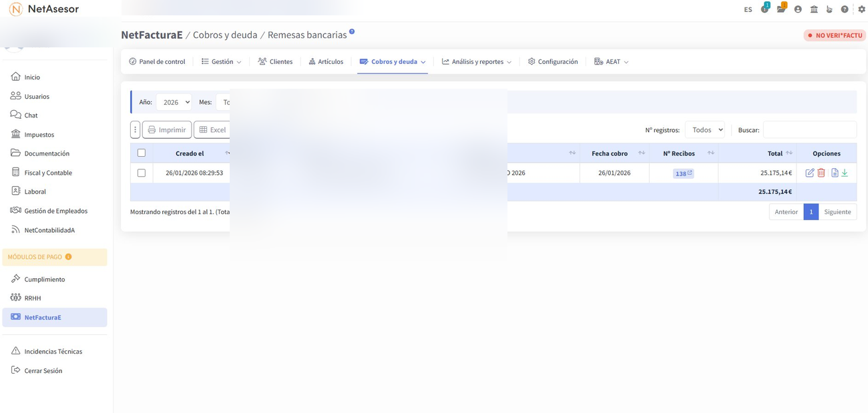Open Impuestos in the sidebar

click(x=39, y=134)
